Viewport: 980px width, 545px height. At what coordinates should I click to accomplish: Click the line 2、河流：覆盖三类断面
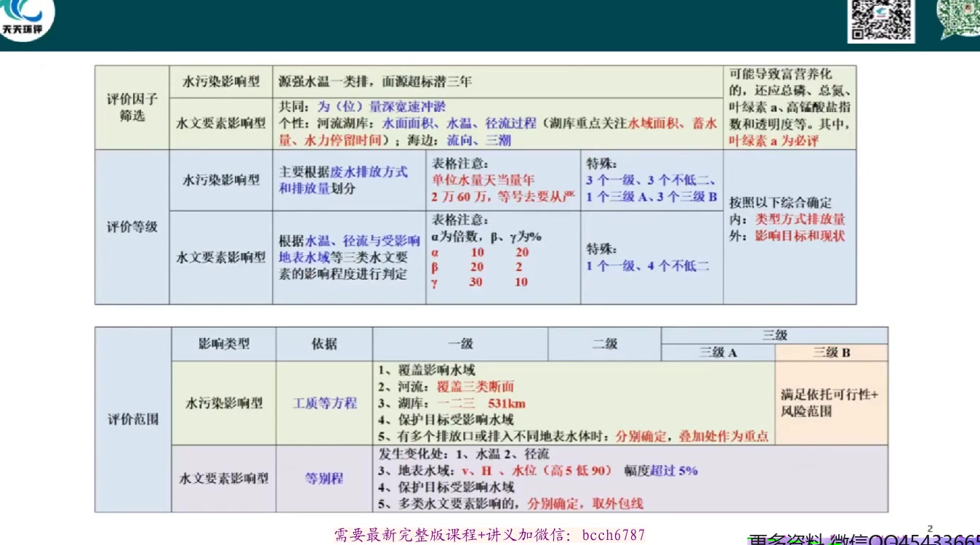pyautogui.click(x=446, y=387)
